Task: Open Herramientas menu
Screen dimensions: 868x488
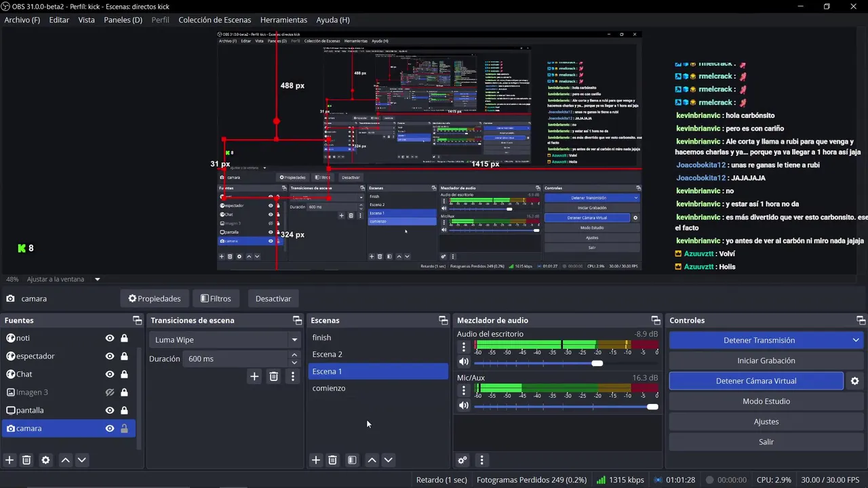Action: (283, 20)
